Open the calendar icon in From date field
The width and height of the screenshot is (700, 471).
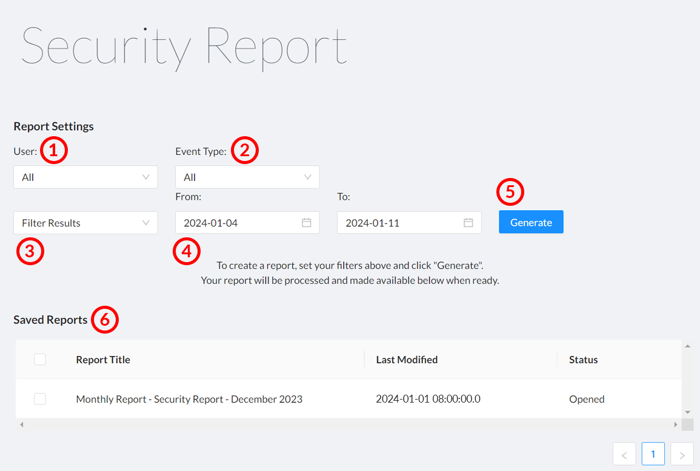[307, 223]
